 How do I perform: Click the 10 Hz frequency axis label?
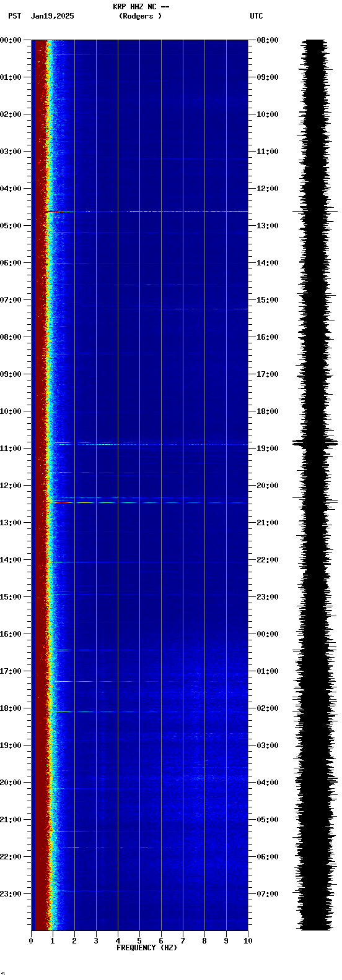(248, 941)
